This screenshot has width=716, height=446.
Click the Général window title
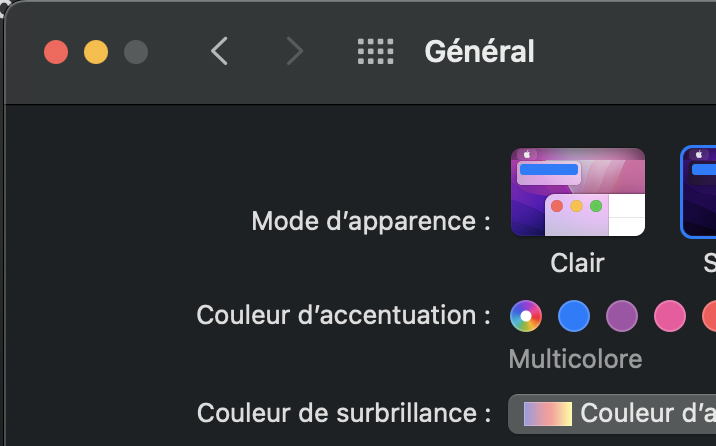point(479,51)
